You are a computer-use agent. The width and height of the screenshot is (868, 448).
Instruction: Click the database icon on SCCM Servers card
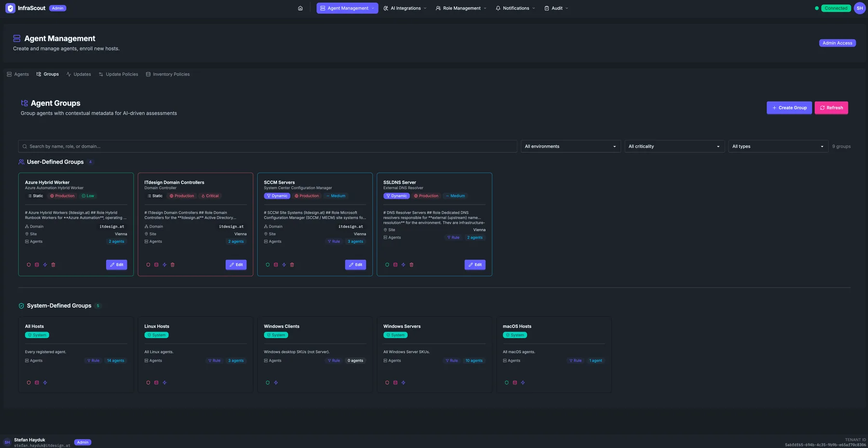tap(276, 265)
